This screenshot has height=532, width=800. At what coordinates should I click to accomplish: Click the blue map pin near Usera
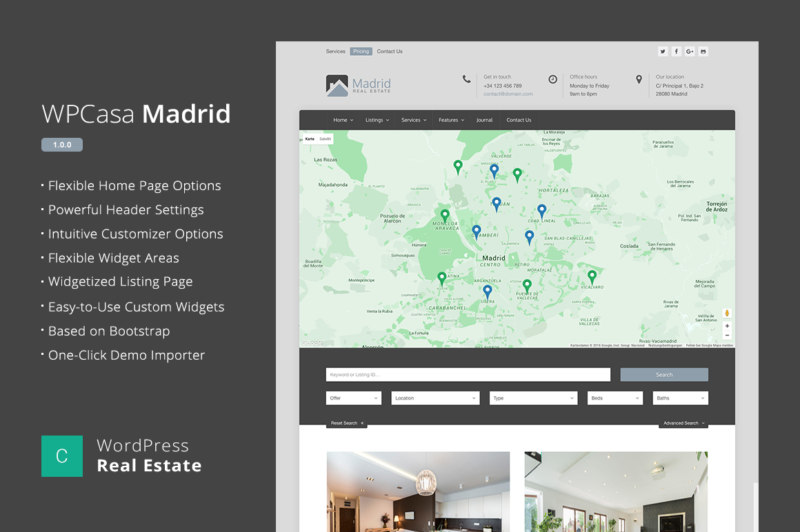(x=488, y=291)
